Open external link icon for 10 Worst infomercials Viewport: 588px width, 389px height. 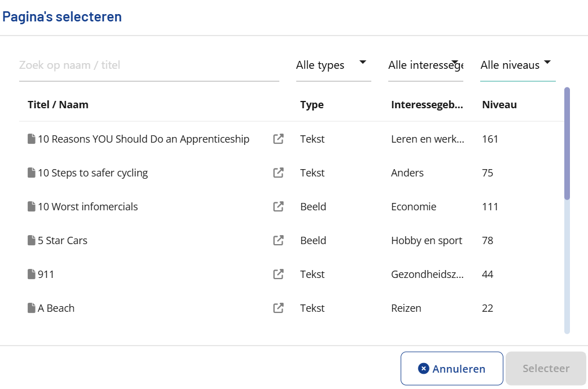coord(278,207)
